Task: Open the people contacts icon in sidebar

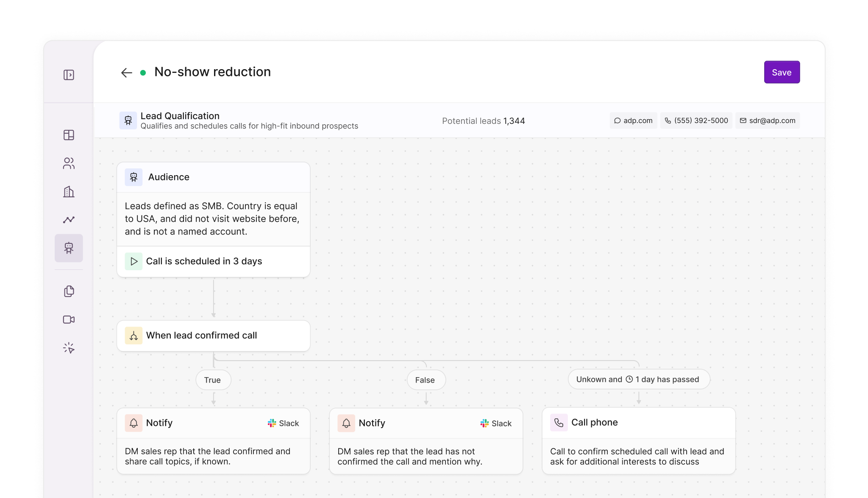Action: coord(69,163)
